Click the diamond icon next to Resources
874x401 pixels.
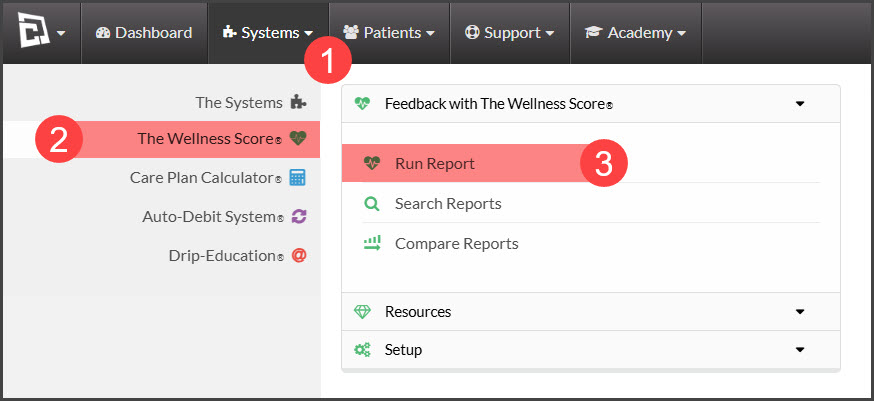point(362,311)
